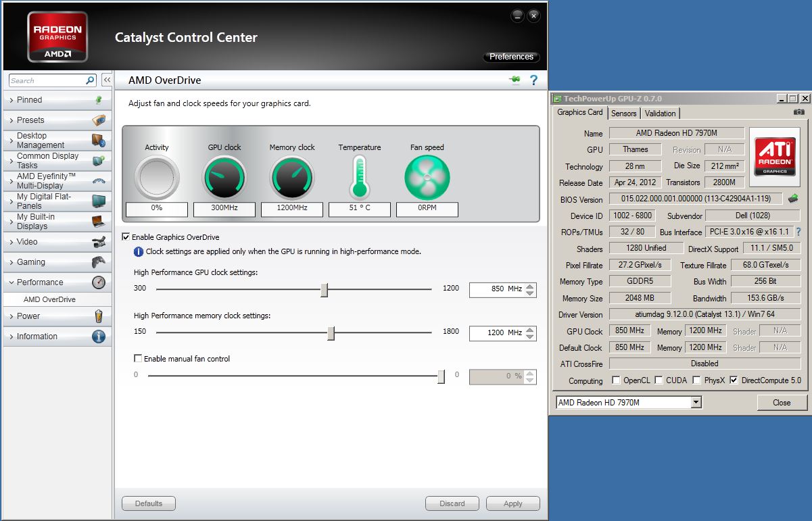
Task: Switch to Validation tab in GPU-Z
Action: pos(660,114)
